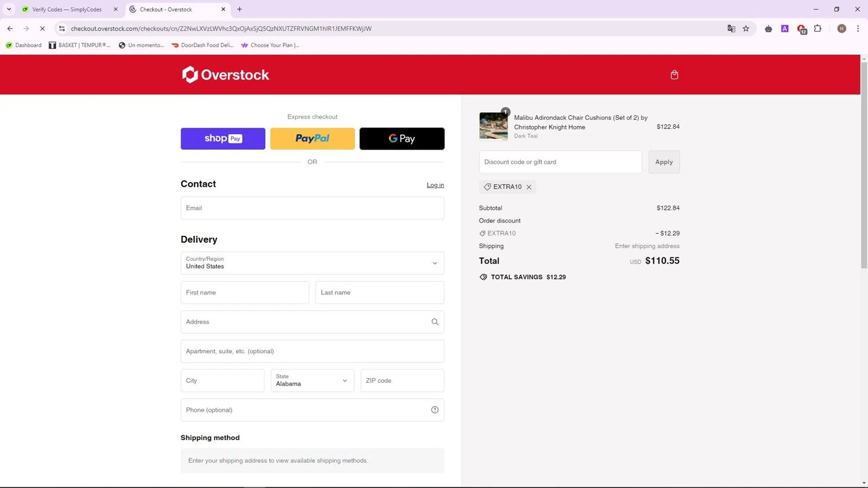Click the address search magnifier icon
868x488 pixels.
tap(435, 322)
